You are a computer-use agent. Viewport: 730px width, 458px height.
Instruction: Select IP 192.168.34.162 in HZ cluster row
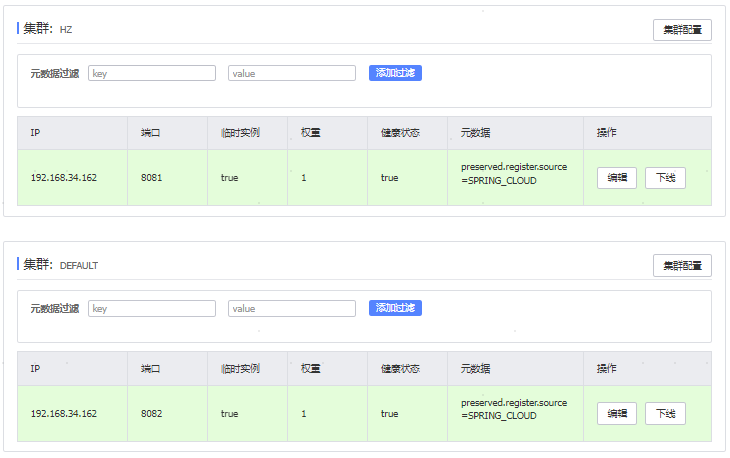click(64, 178)
